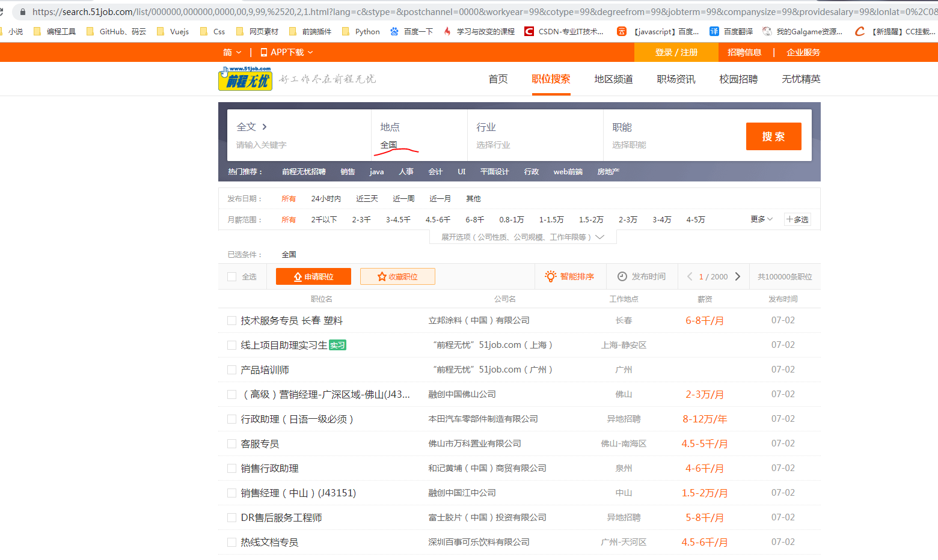Filter by 24小时内 post date
The image size is (938, 560).
point(326,199)
